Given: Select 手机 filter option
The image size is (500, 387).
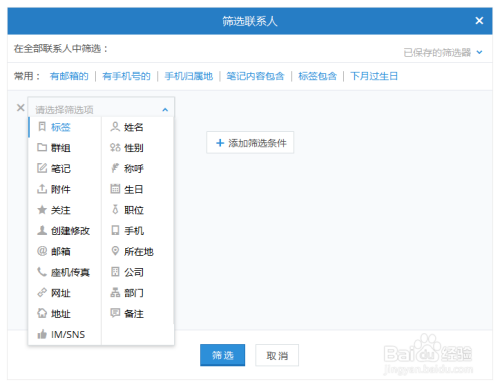Looking at the screenshot, I should [138, 231].
